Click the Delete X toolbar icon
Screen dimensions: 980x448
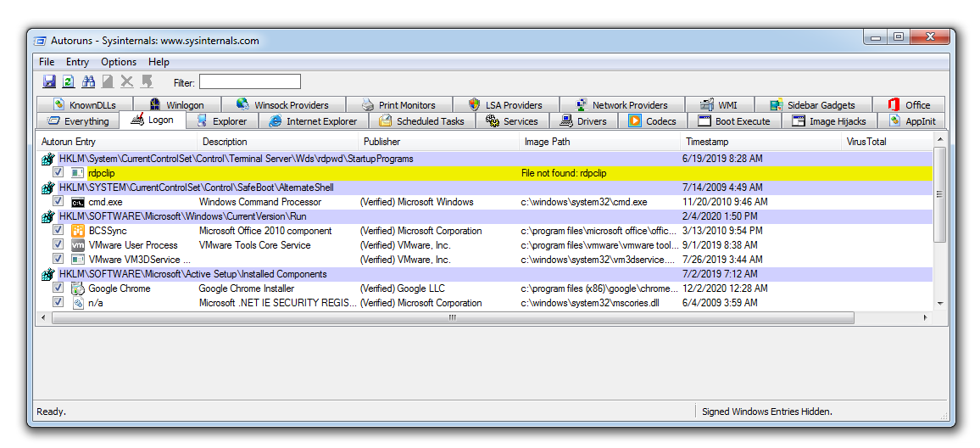tap(127, 81)
